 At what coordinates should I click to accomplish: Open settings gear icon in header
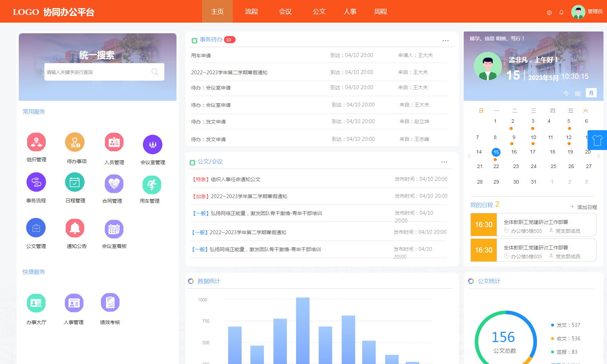(x=549, y=13)
